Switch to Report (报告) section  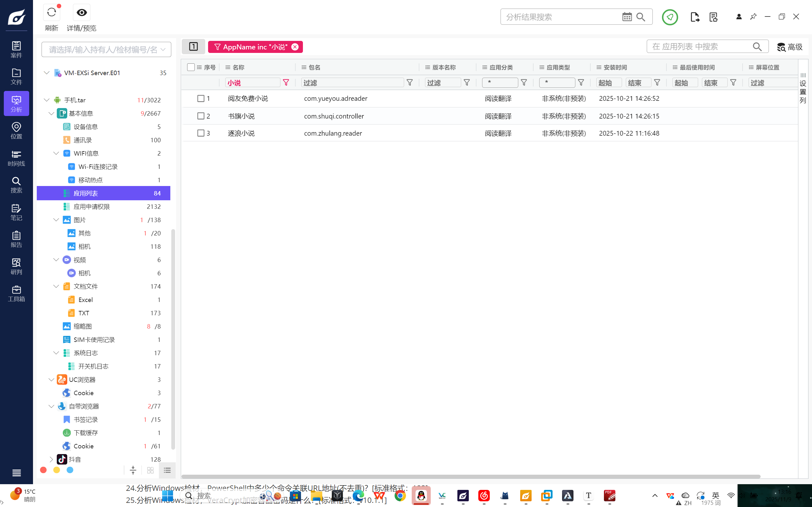click(16, 239)
